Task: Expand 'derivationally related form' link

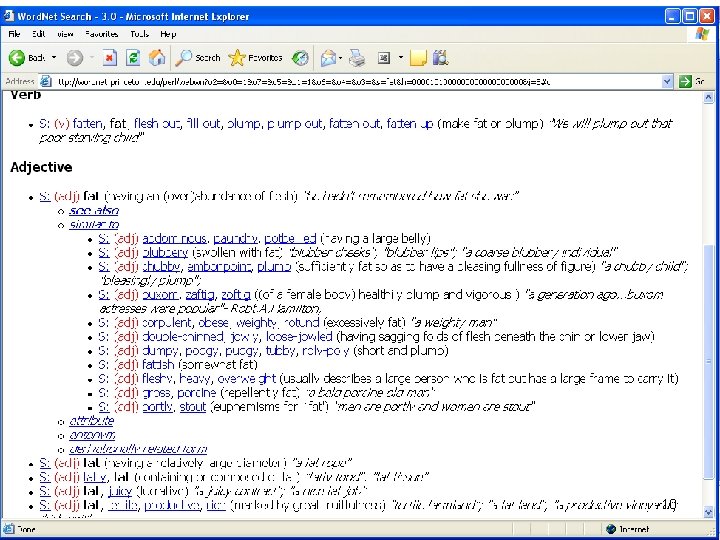Action: 138,449
